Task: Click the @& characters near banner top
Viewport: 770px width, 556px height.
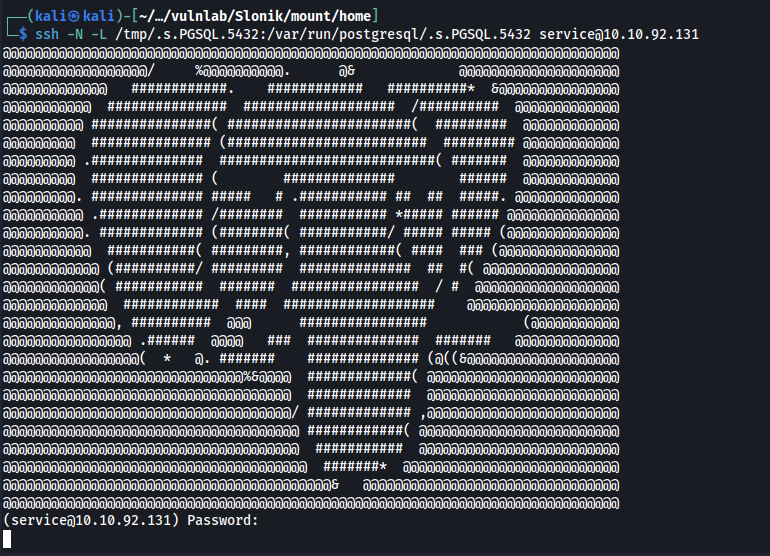Action: tap(347, 71)
